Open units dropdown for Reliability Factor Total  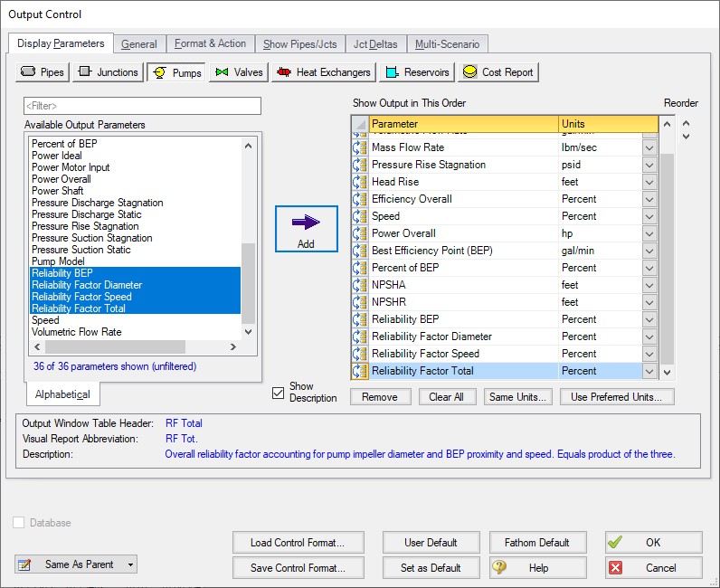649,371
